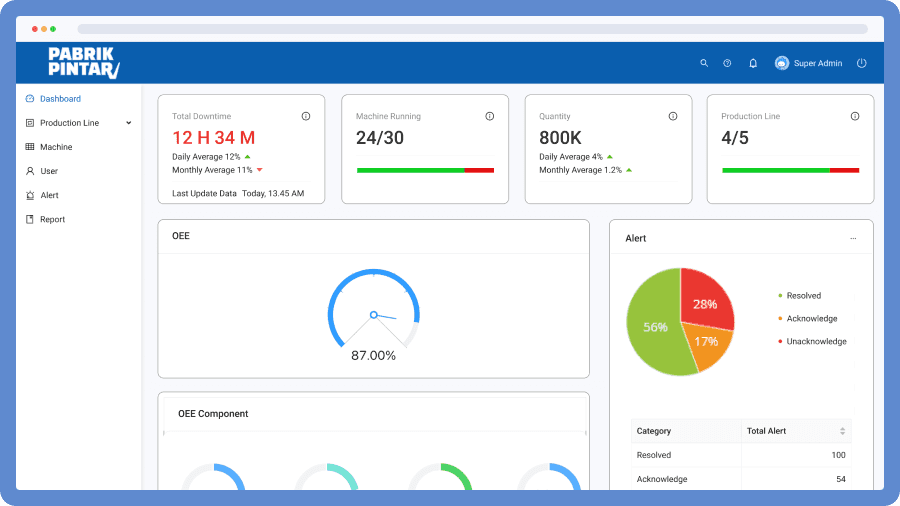Click green 56% pie slice

tap(655, 326)
